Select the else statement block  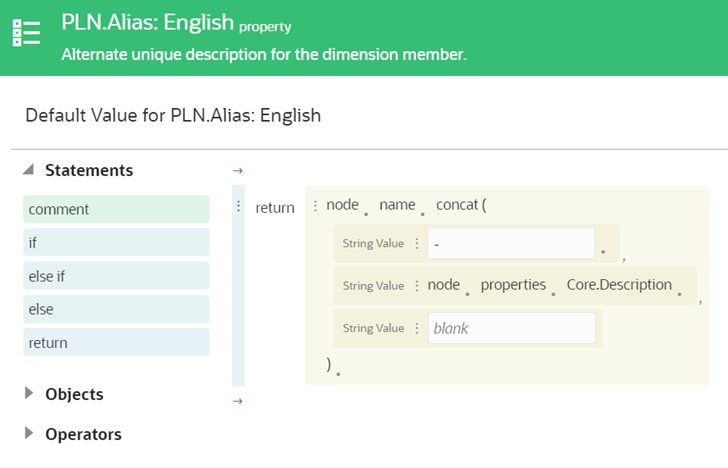(x=116, y=309)
